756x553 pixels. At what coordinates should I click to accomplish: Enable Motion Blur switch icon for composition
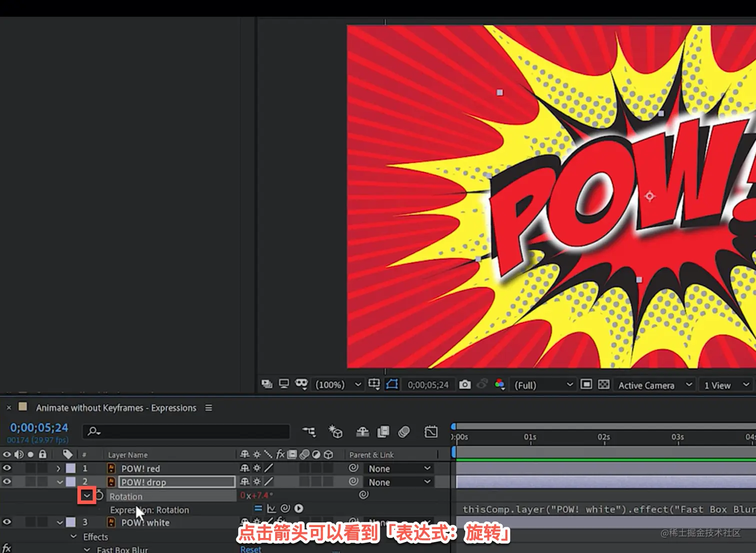tap(404, 431)
